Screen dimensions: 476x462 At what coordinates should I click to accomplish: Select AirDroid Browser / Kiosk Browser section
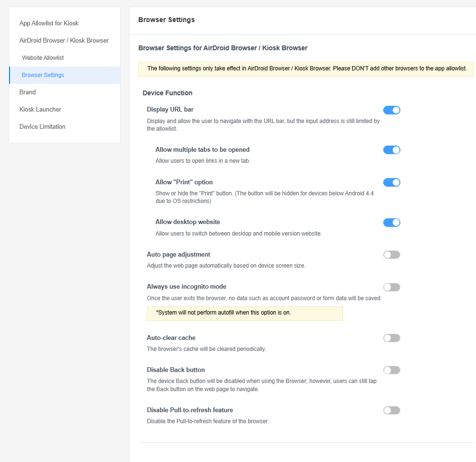pos(64,40)
